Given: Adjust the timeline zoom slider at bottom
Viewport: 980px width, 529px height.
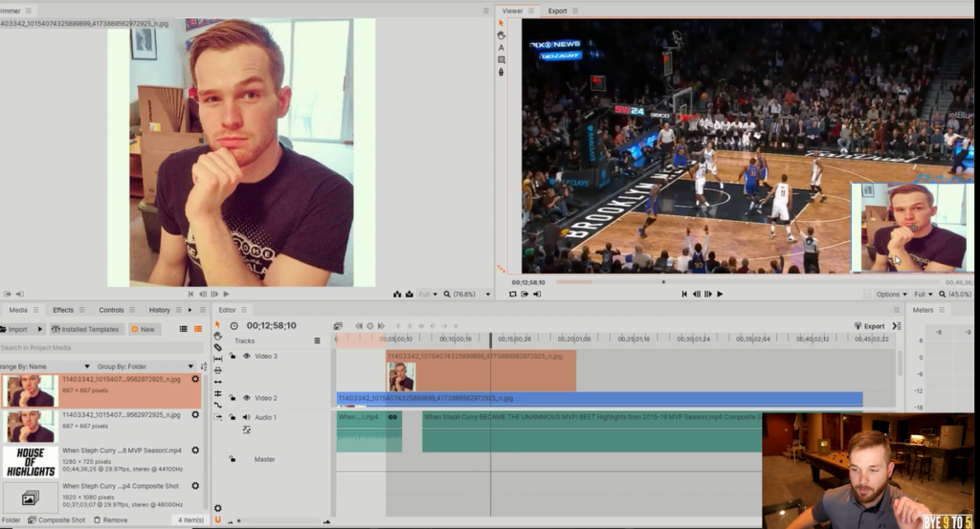Looking at the screenshot, I should (x=278, y=521).
